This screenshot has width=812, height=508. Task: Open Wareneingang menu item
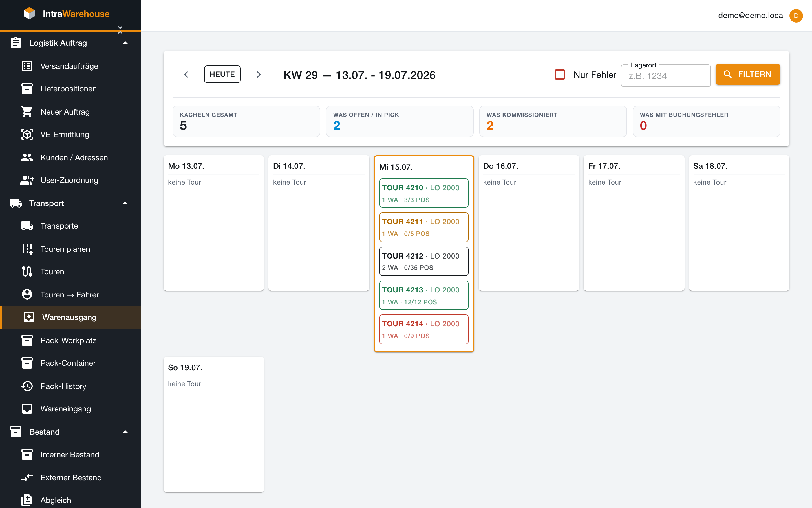coord(70,409)
